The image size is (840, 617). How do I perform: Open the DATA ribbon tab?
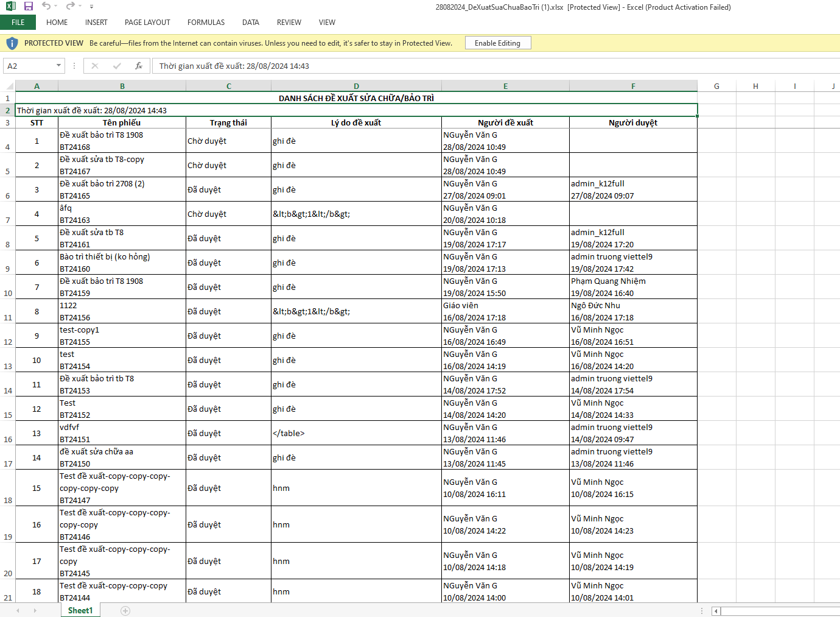tap(250, 23)
